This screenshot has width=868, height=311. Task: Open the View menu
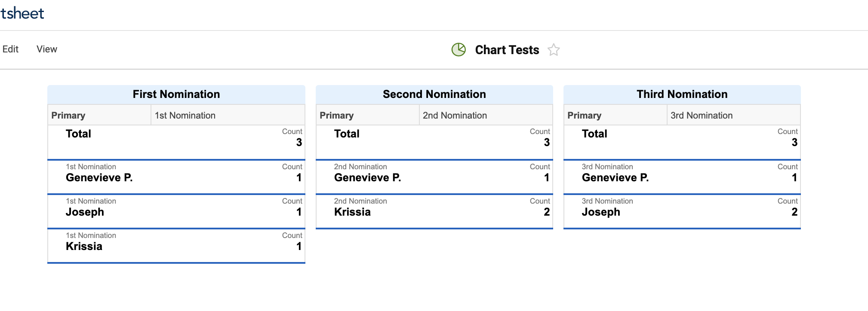[46, 49]
